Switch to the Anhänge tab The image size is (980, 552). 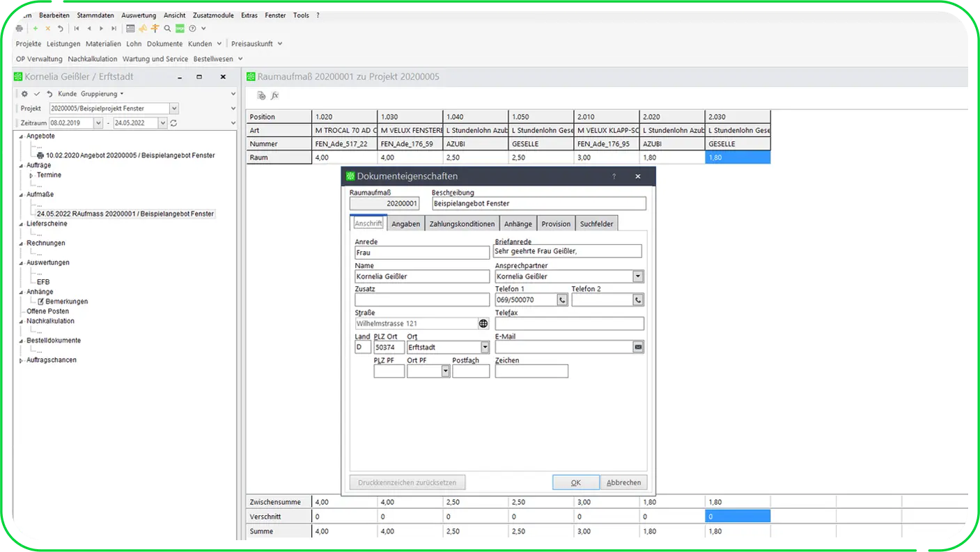pos(518,223)
